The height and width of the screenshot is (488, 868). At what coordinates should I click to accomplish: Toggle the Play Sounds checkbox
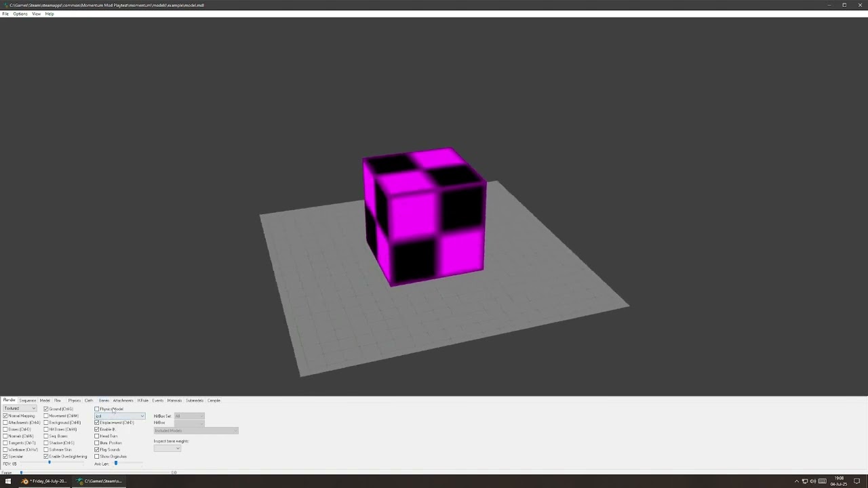tap(97, 450)
